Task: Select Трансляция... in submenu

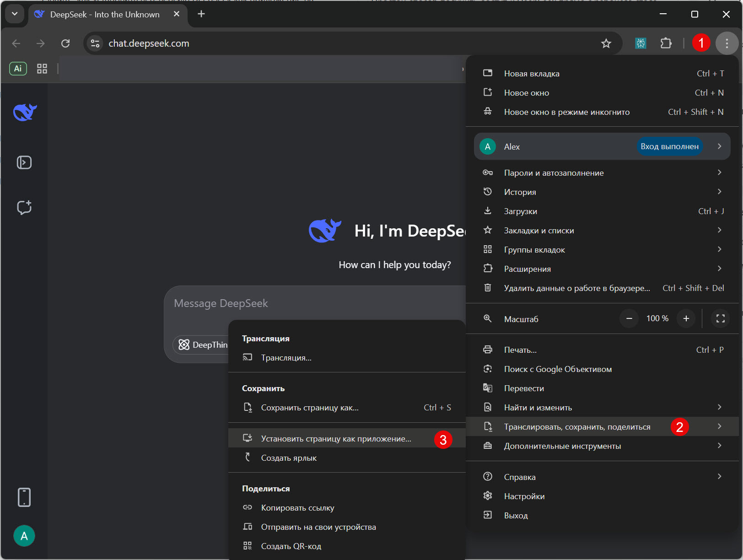Action: click(347, 358)
